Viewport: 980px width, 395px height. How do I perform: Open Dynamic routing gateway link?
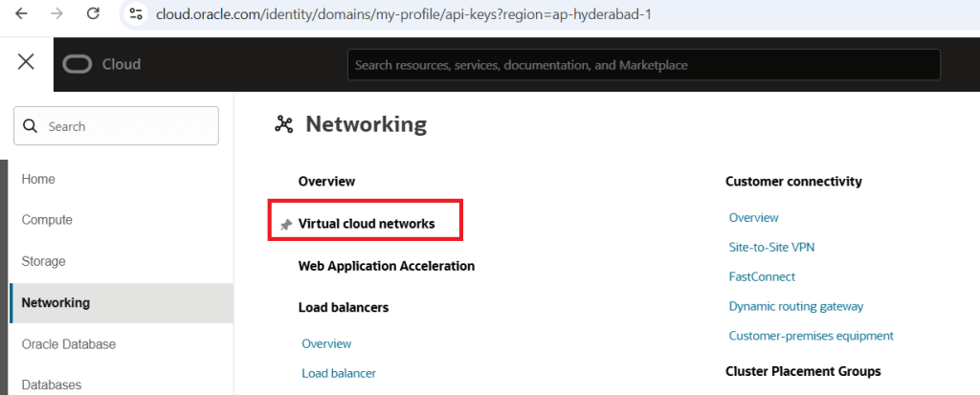click(795, 306)
